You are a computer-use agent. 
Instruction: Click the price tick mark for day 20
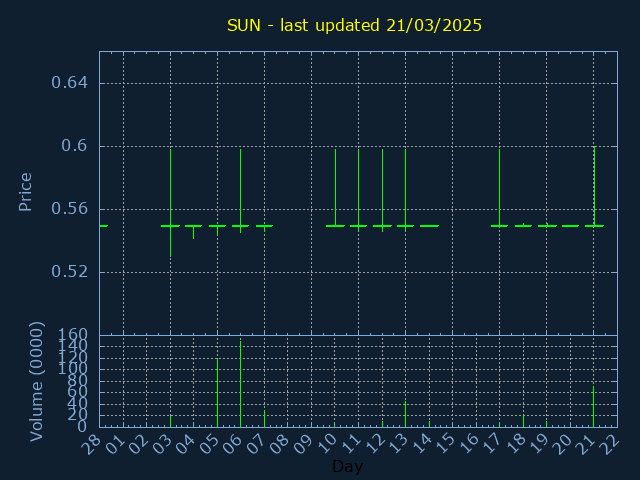click(x=570, y=226)
